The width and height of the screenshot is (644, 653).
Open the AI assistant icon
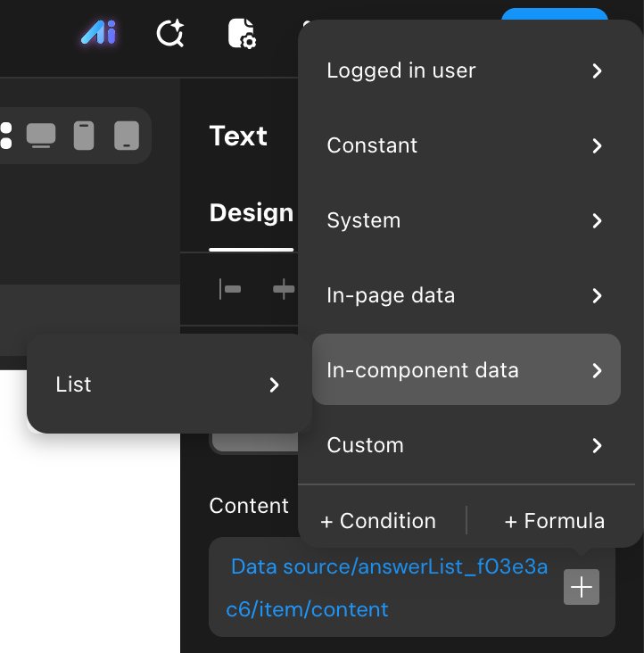[99, 34]
